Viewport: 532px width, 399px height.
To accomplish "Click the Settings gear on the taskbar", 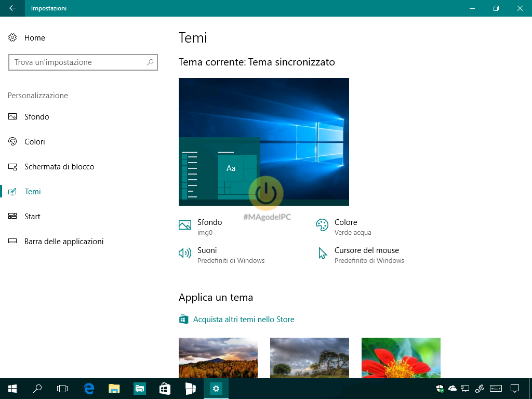I will coord(216,389).
